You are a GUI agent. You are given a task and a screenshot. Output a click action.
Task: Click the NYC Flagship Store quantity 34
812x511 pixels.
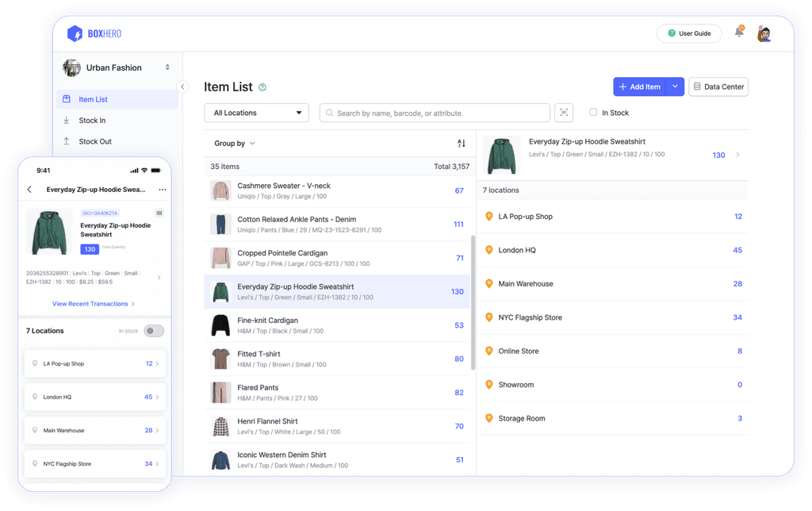click(737, 317)
